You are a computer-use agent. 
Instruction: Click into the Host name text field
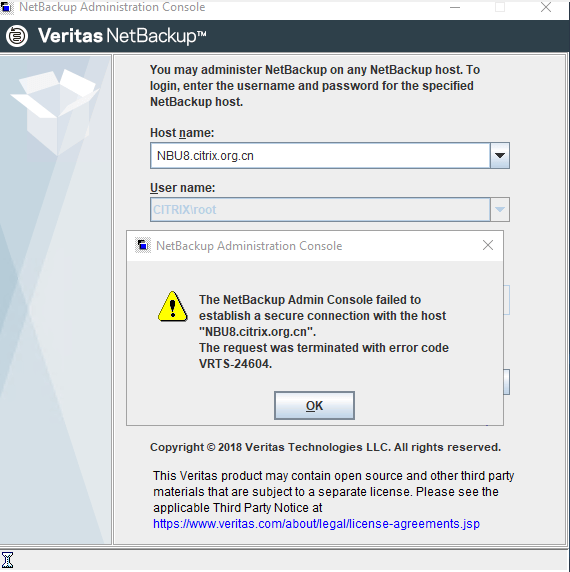[x=320, y=156]
